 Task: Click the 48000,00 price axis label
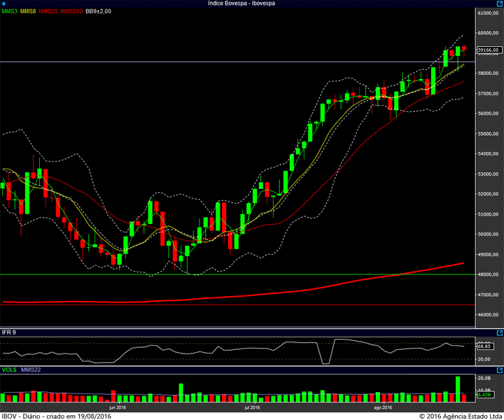tap(489, 274)
